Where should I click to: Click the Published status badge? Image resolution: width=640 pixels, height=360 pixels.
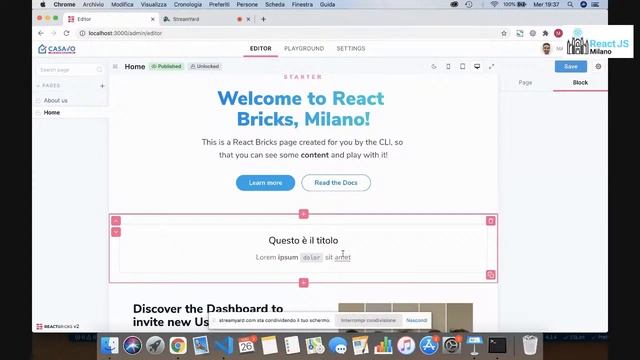pyautogui.click(x=167, y=67)
